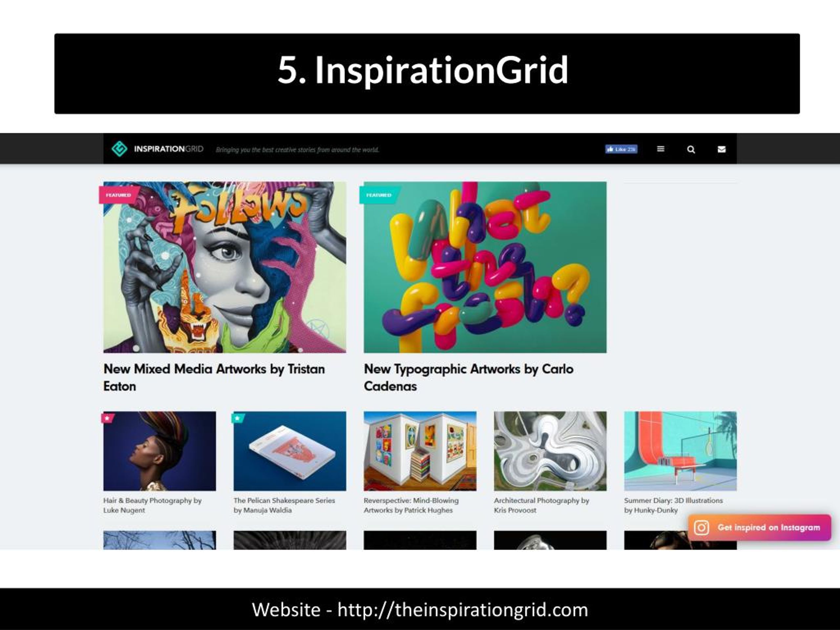Click Summer Diary: 3D Illustrations by Hunky-Dunky title
840x630 pixels.
coord(673,505)
